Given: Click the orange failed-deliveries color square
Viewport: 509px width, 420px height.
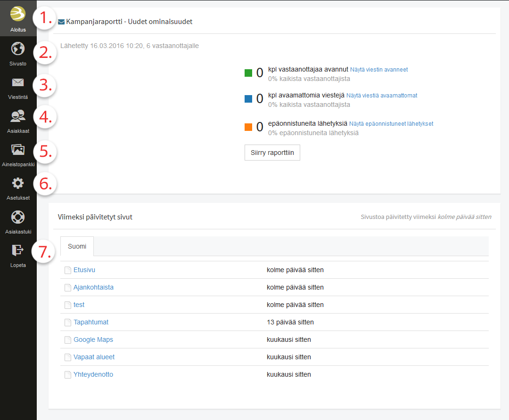Looking at the screenshot, I should point(248,127).
